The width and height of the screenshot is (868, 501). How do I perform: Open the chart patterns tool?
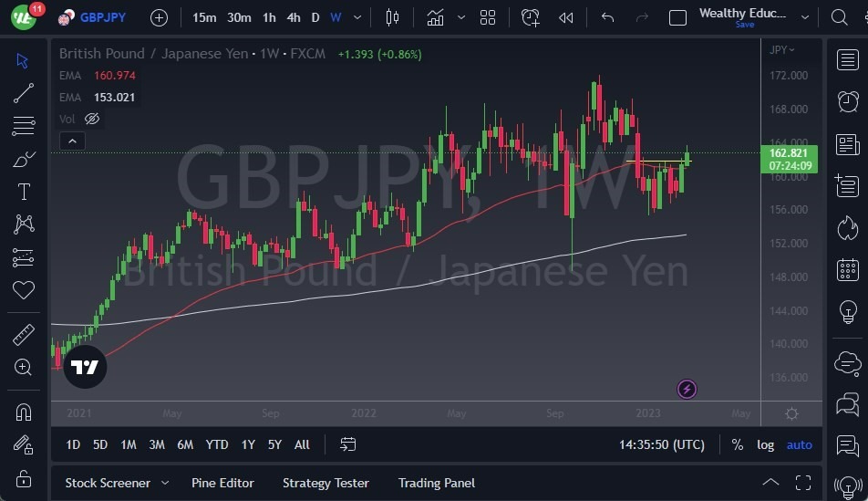[x=24, y=224]
